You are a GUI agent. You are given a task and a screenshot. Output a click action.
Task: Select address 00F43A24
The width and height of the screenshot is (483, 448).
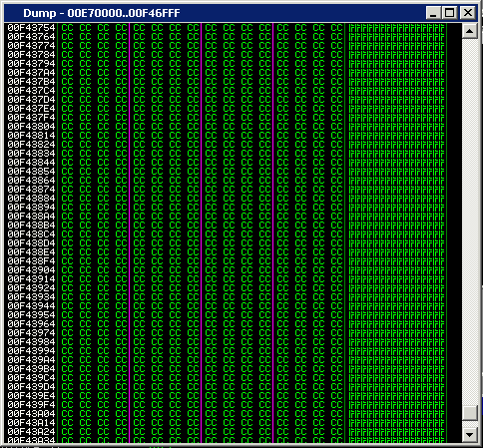click(31, 432)
